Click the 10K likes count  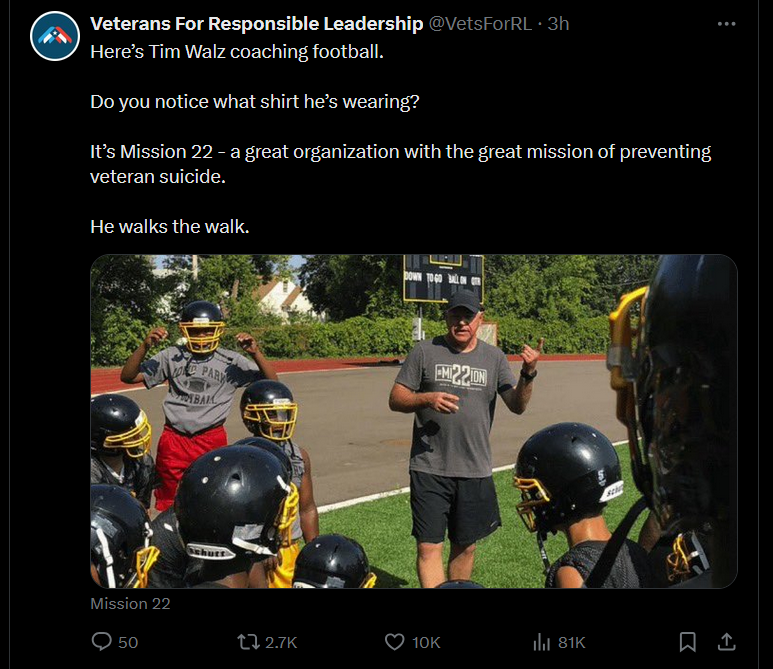tap(426, 642)
